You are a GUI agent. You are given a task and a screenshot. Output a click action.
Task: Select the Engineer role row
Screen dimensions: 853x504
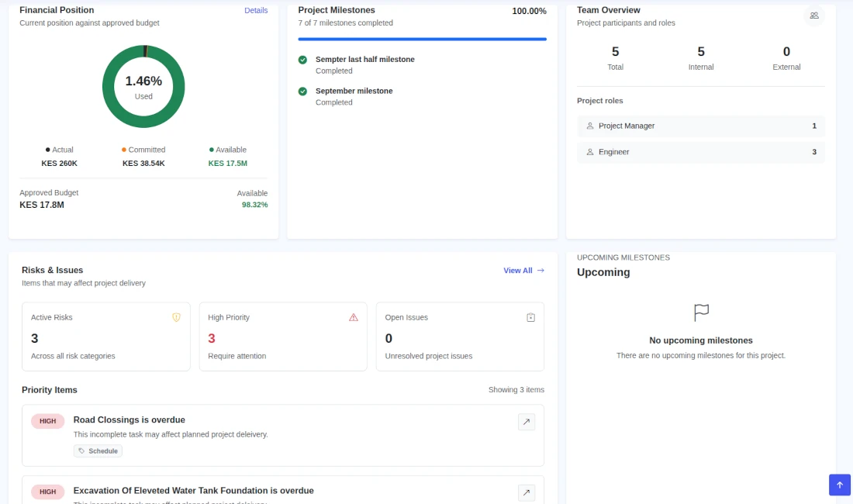tap(701, 152)
